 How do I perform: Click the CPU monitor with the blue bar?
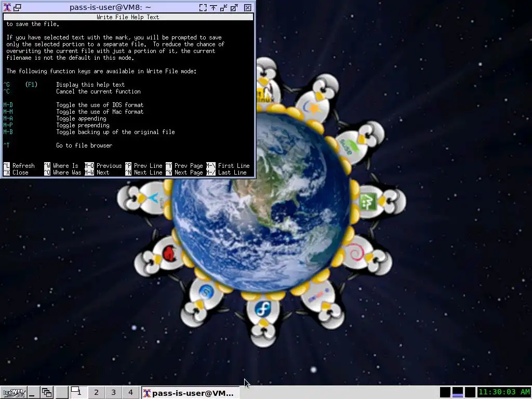coord(457,392)
